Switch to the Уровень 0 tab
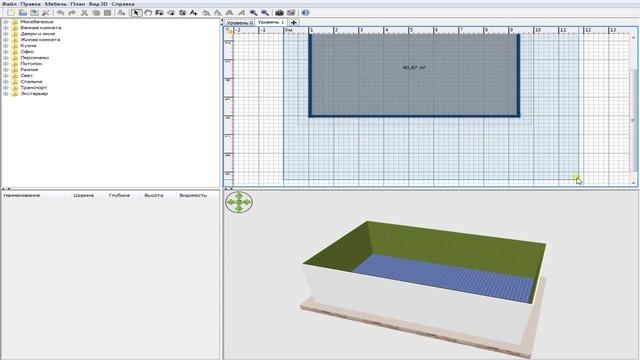This screenshot has width=640, height=360. (240, 22)
